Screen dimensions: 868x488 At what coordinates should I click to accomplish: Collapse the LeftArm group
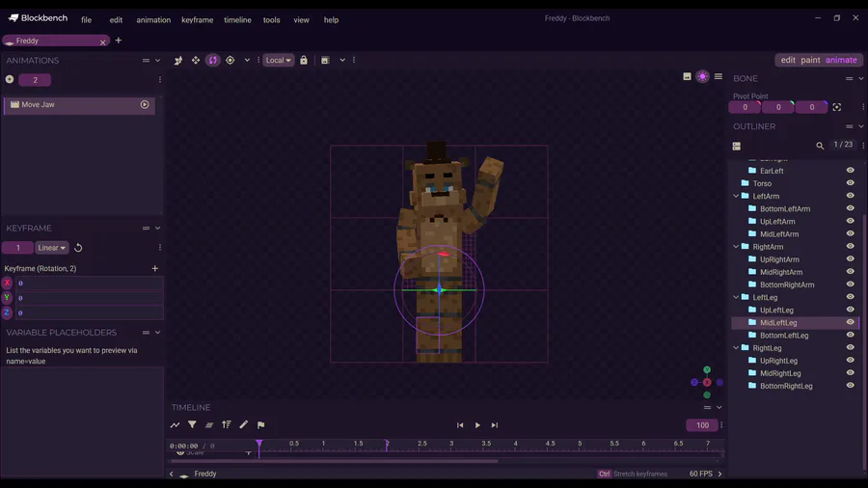[x=736, y=196]
